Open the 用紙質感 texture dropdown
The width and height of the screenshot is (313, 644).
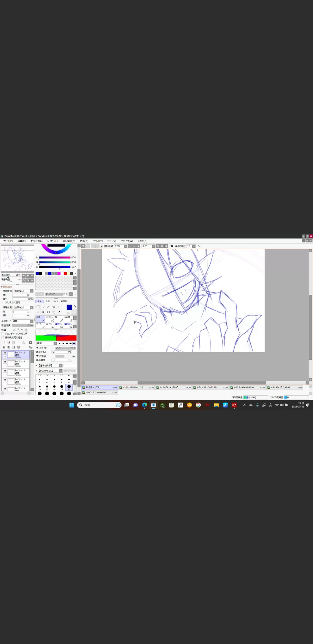point(32,291)
